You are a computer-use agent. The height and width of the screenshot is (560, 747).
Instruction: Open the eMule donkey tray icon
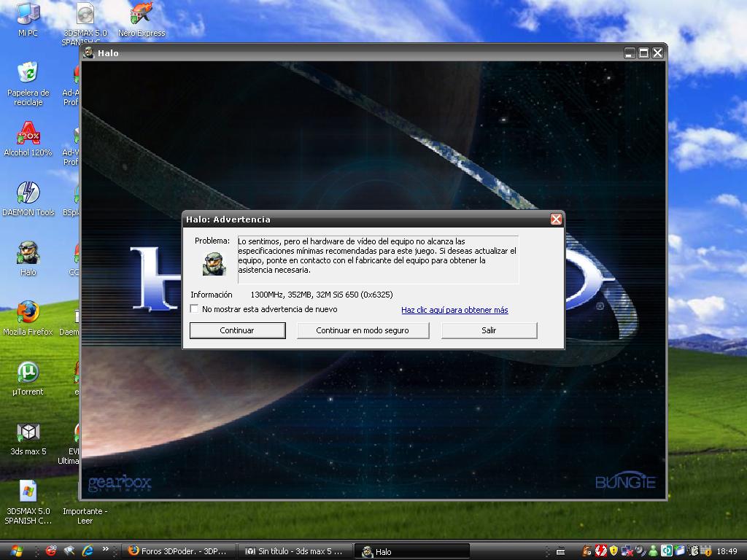tap(587, 551)
